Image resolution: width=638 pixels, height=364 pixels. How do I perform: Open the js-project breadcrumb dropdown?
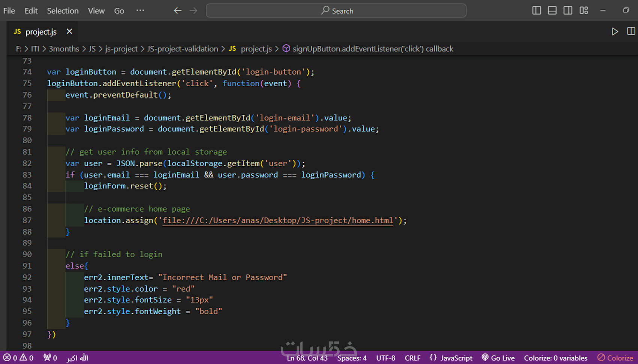click(121, 49)
